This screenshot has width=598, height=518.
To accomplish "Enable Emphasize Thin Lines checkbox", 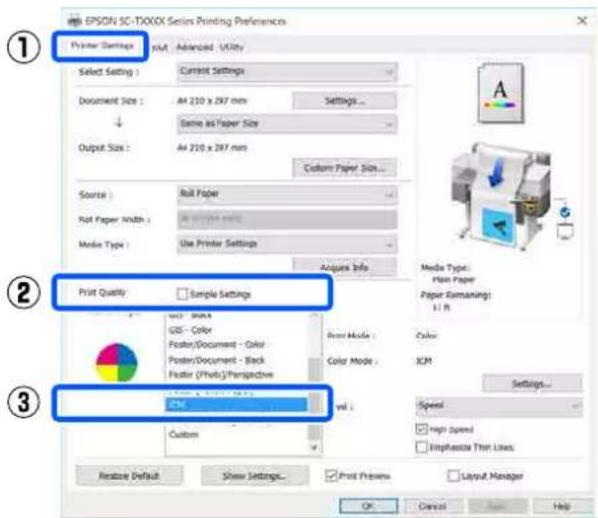I will pos(421,447).
